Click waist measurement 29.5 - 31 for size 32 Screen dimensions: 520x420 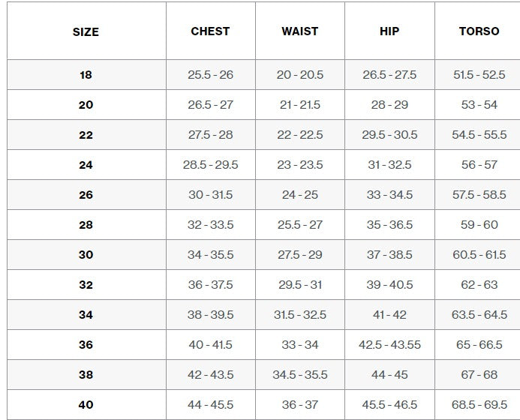pos(299,285)
